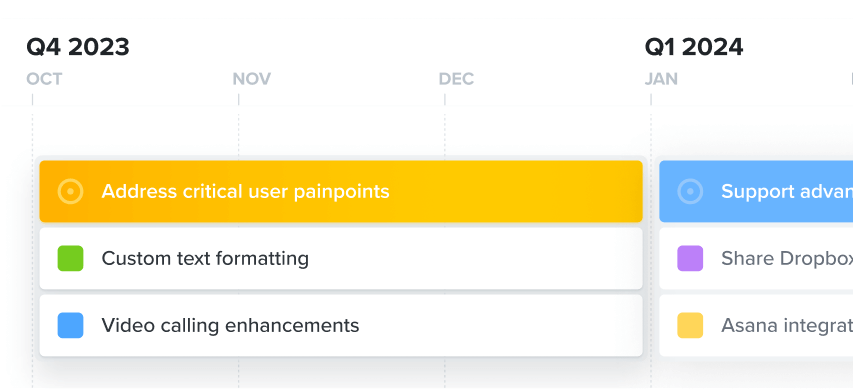Click the target icon on the yellow goal bar
Screen dimensions: 853x389
pos(71,192)
